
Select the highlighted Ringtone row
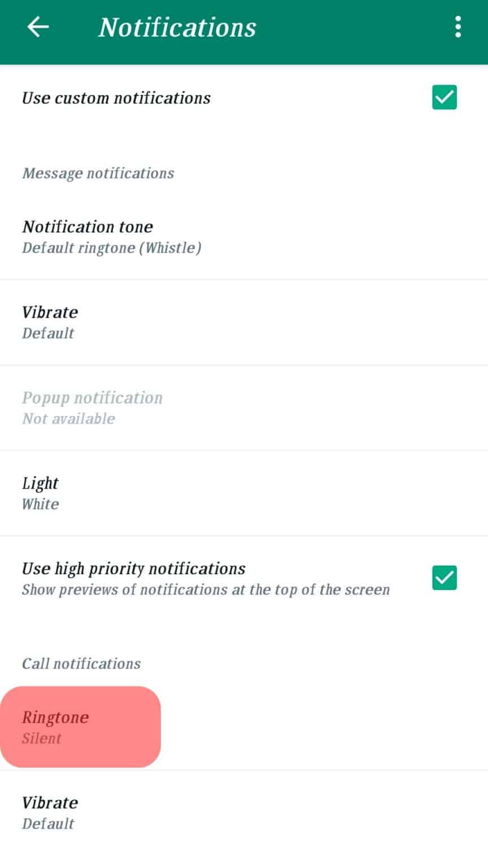click(80, 727)
